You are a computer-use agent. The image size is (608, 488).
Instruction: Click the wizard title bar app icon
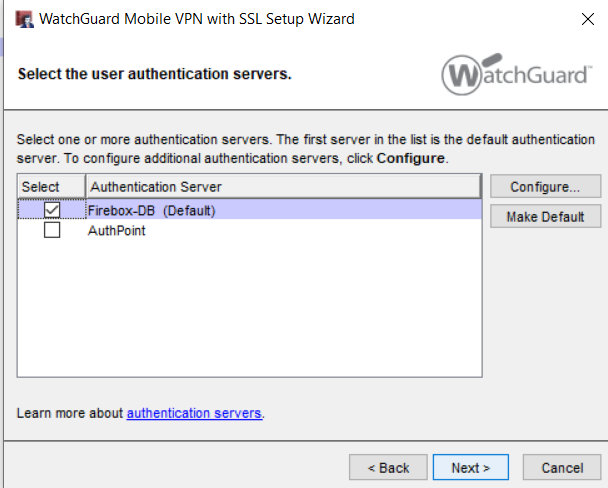click(x=24, y=19)
